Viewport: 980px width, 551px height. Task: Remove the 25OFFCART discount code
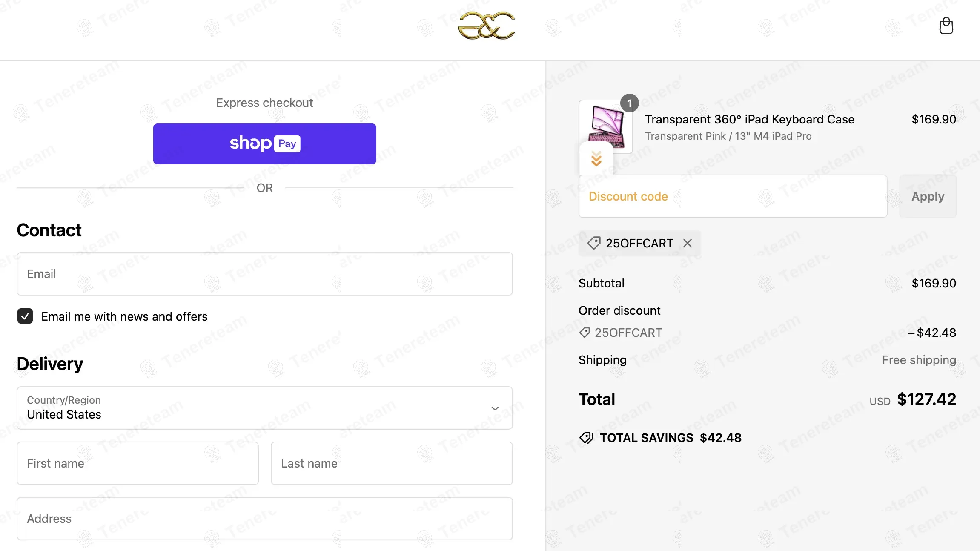pyautogui.click(x=687, y=243)
